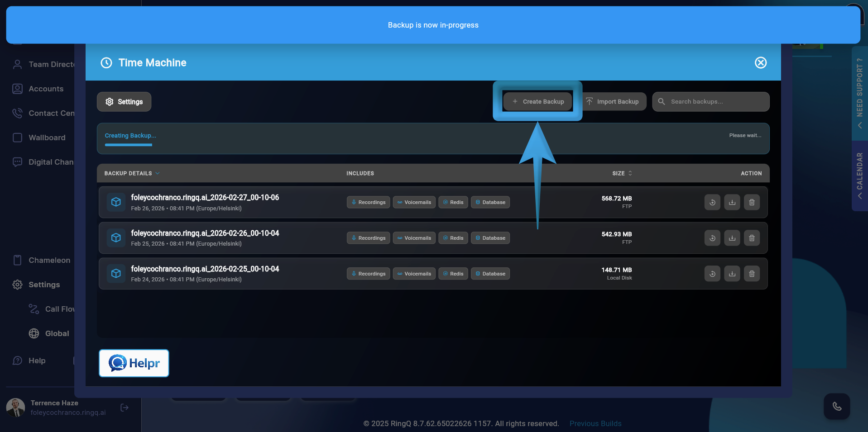The height and width of the screenshot is (432, 868).
Task: Select Accounts in the sidebar
Action: 46,89
